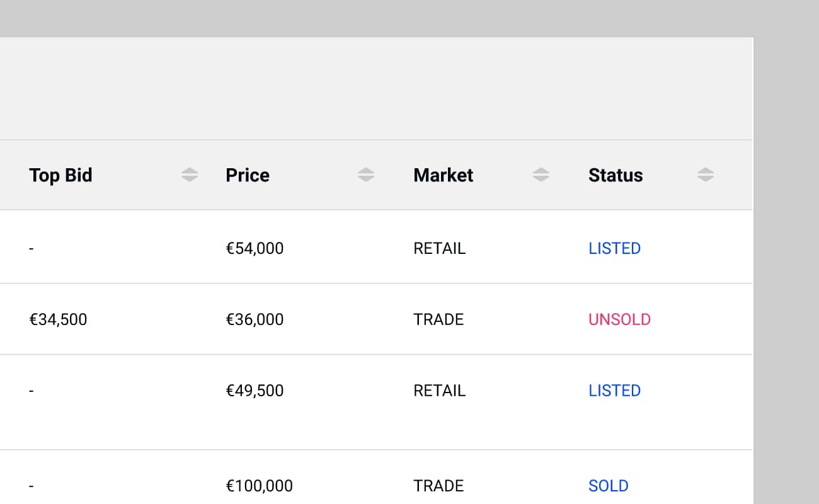This screenshot has height=504, width=819.
Task: Click the RETAIL market value in the first row
Action: [x=439, y=248]
